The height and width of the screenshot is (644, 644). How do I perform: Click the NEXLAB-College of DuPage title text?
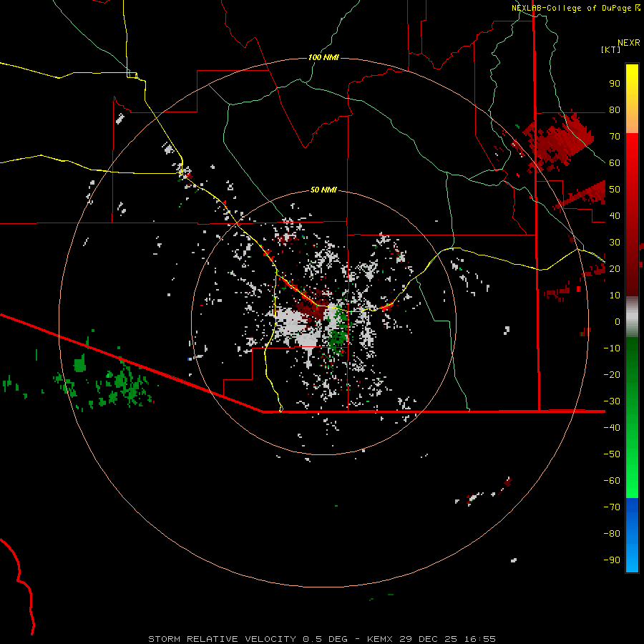click(x=572, y=8)
